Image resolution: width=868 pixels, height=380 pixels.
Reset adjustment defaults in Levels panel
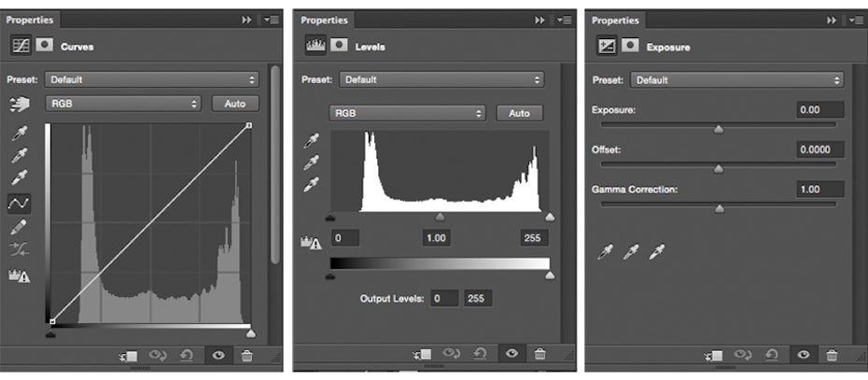(x=480, y=354)
